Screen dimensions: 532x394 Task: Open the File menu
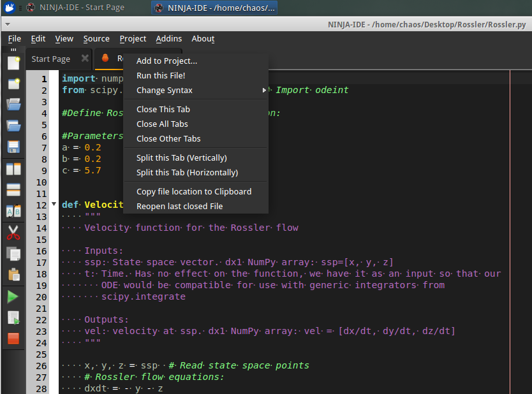coord(15,39)
